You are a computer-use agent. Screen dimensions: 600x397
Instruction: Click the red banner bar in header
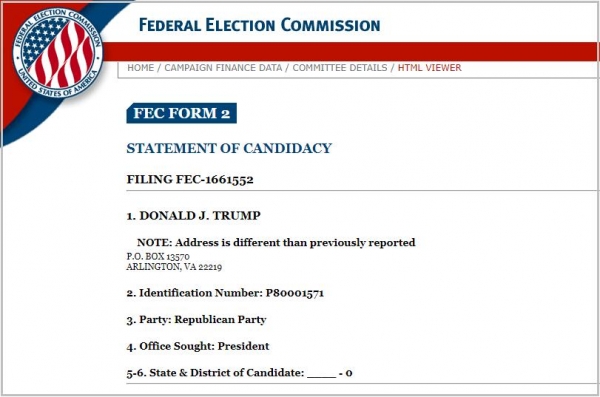(350, 51)
